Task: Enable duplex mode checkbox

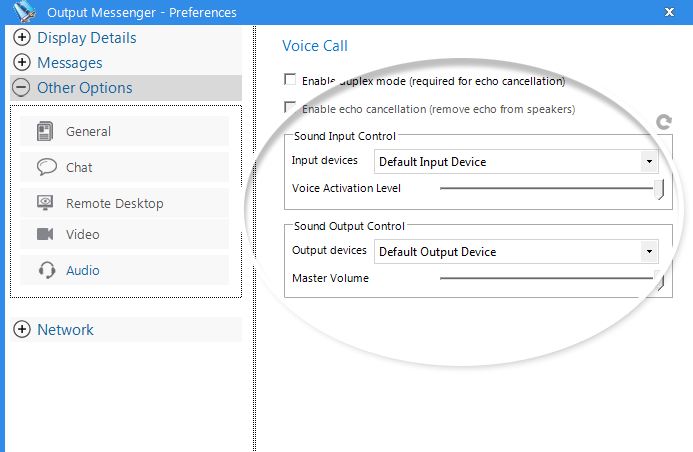Action: [x=290, y=80]
